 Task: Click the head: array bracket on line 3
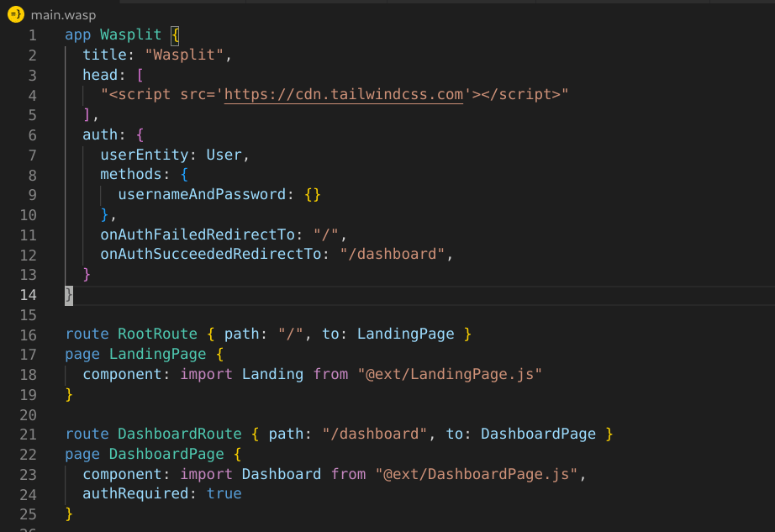click(140, 74)
